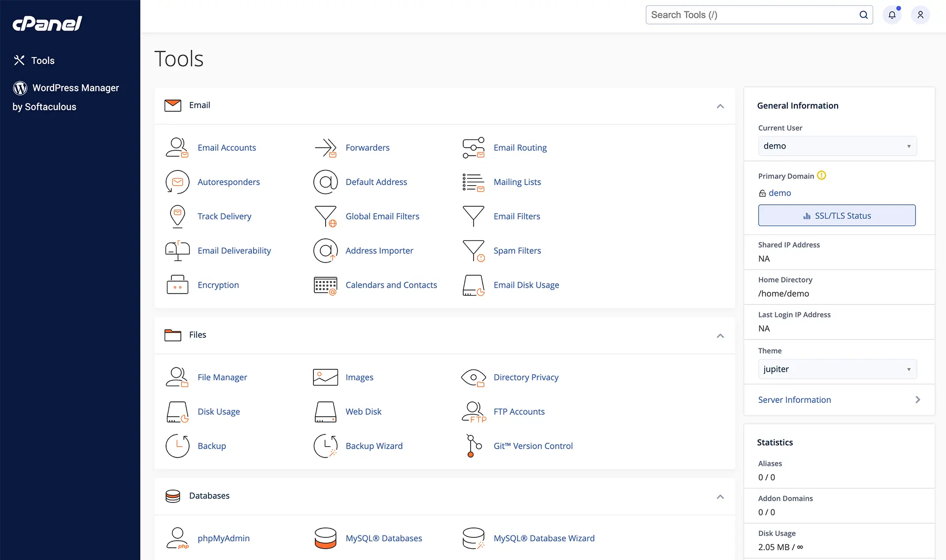
Task: Click the Server Information link
Action: 794,399
